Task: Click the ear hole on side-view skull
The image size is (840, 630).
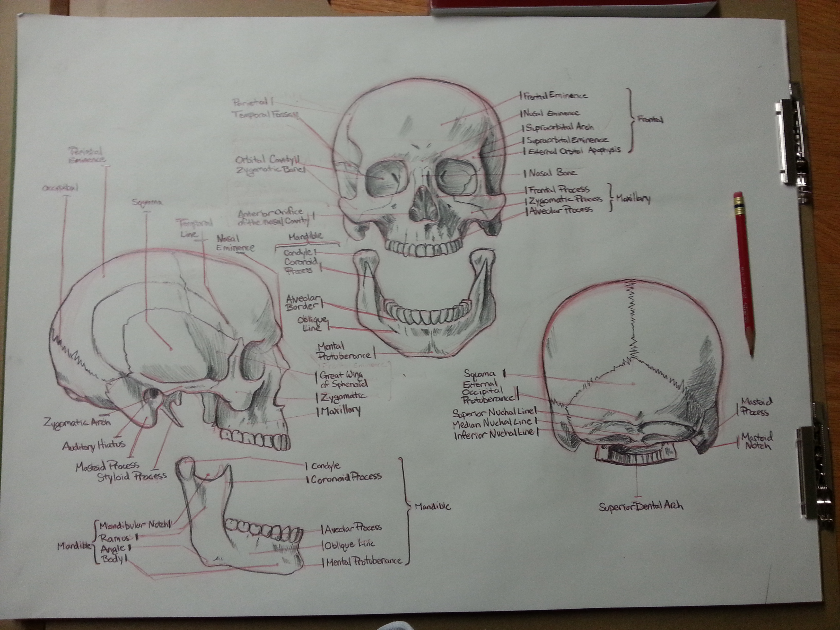Action: click(153, 395)
